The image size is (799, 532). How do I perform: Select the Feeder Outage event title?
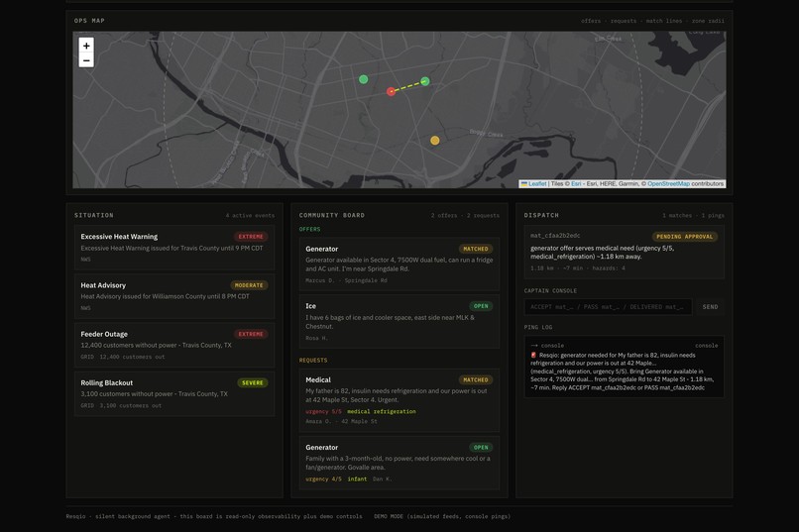pos(104,334)
